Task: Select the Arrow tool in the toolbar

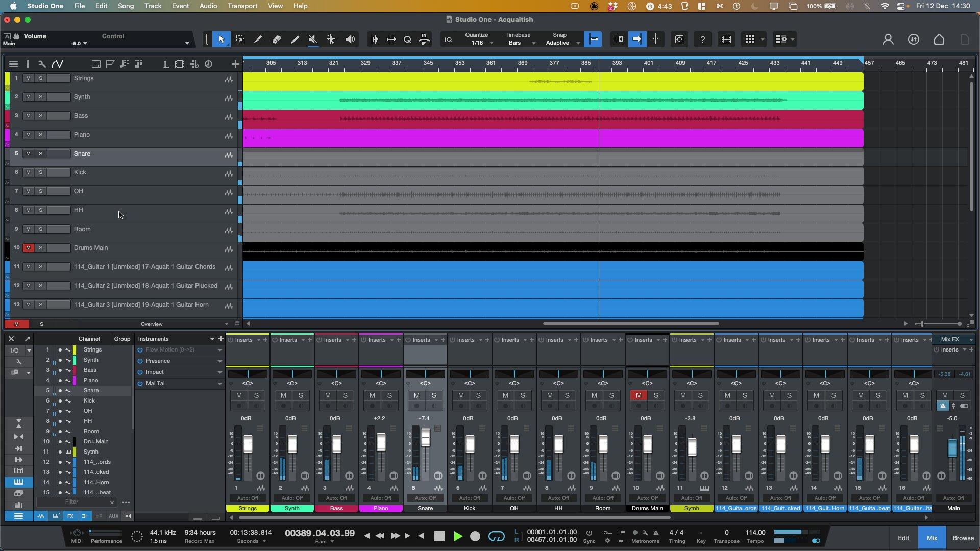Action: tap(221, 39)
